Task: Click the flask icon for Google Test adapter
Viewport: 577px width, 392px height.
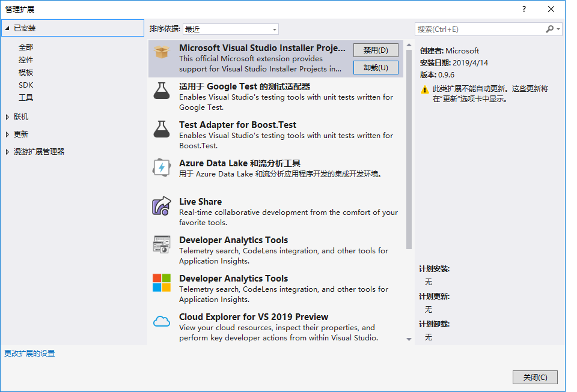Action: pos(161,92)
